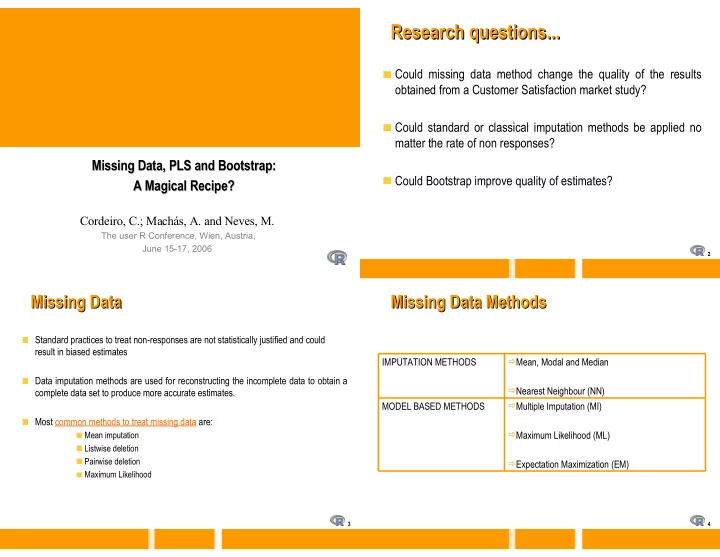Click the R logo on Research questions slide
This screenshot has width=720, height=557.
point(698,250)
